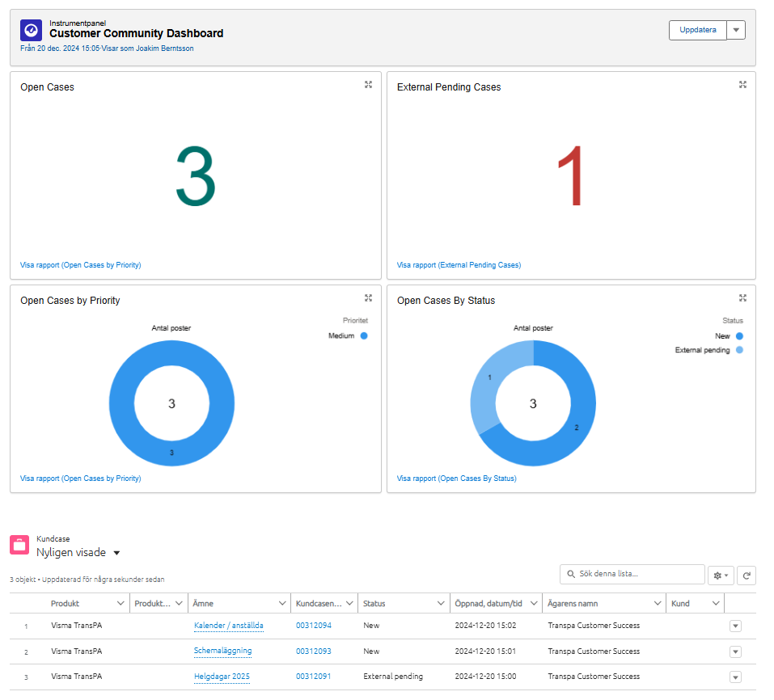This screenshot has width=774, height=700.
Task: Click the dashboard gauge icon in header
Action: point(31,30)
